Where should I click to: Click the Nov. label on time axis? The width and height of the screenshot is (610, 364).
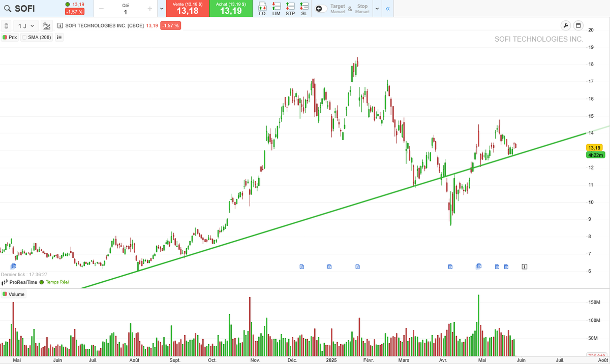point(255,360)
